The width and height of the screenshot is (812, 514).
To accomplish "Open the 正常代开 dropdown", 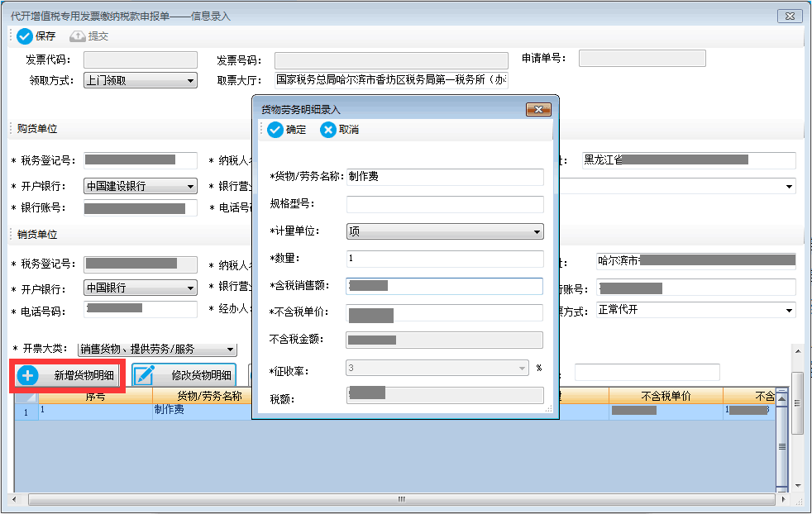I will pyautogui.click(x=789, y=311).
